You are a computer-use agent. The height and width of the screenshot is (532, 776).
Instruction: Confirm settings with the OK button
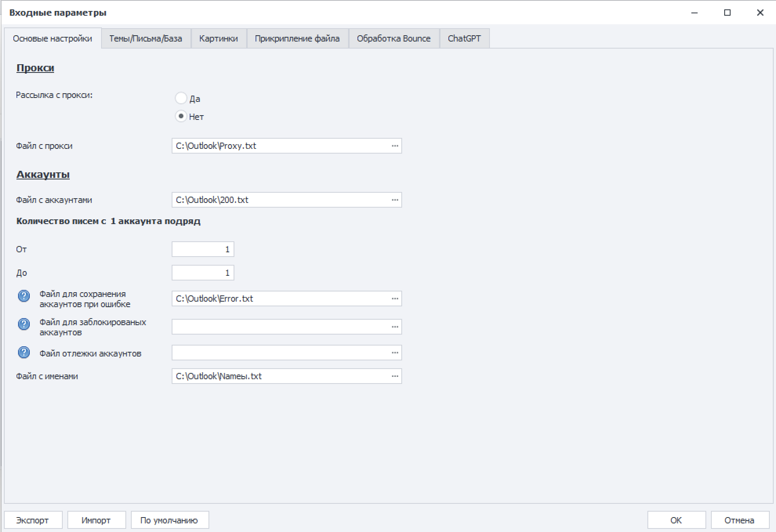click(x=676, y=520)
